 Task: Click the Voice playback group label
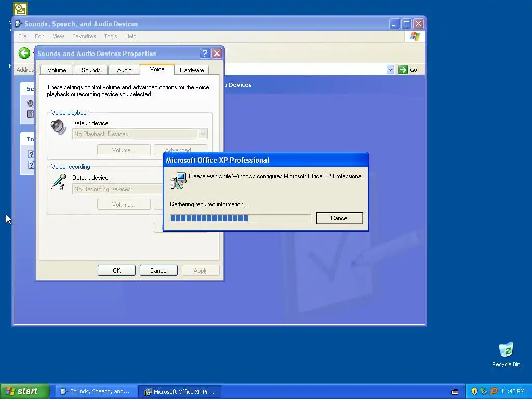[x=70, y=113]
